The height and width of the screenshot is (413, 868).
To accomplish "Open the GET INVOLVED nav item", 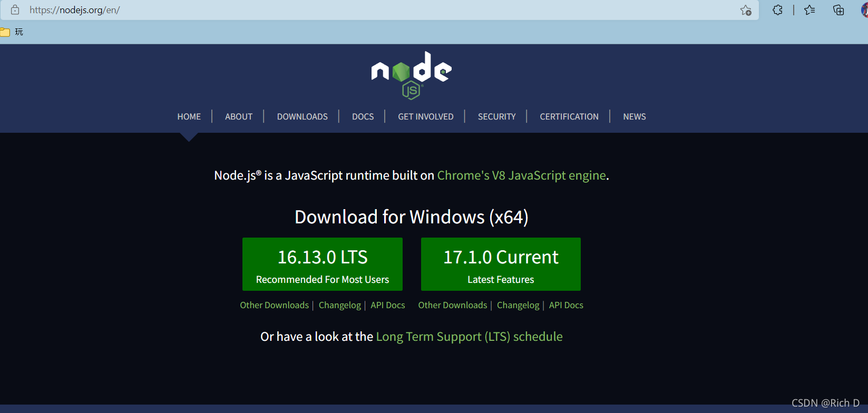I will (x=426, y=116).
